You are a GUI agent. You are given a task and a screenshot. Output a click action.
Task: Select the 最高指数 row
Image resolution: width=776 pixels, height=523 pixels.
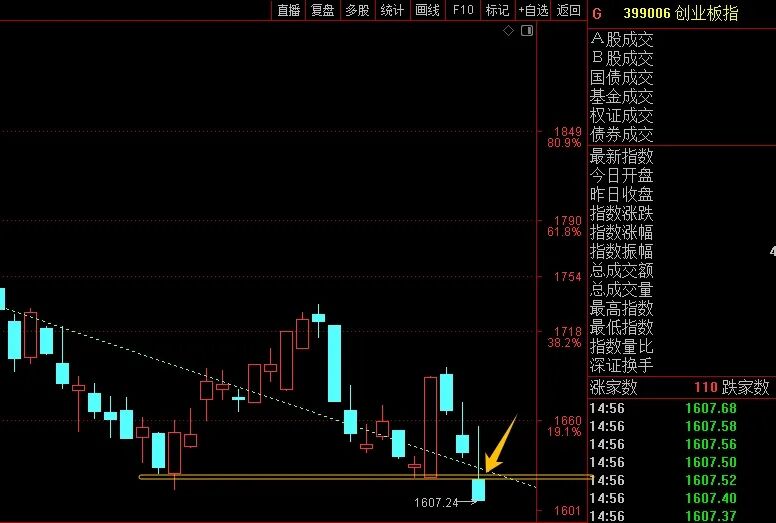click(x=682, y=309)
